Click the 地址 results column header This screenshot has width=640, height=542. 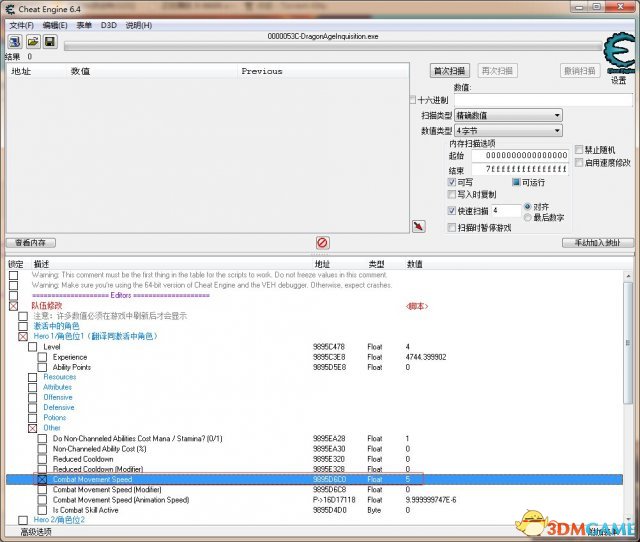click(x=21, y=71)
